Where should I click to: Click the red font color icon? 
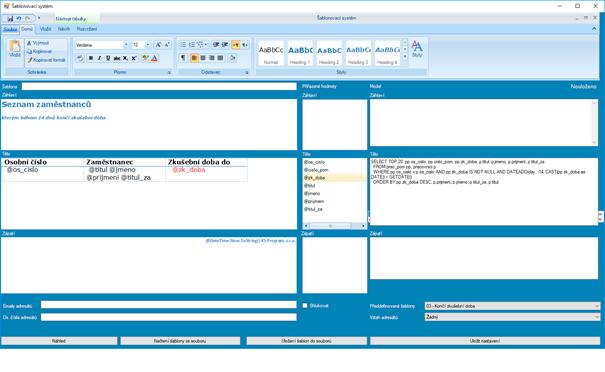154,58
